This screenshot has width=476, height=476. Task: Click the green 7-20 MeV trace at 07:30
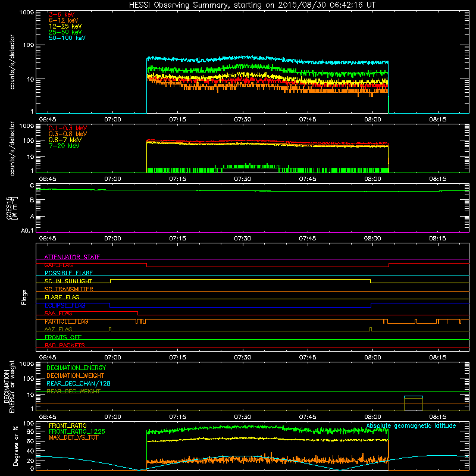point(243,166)
